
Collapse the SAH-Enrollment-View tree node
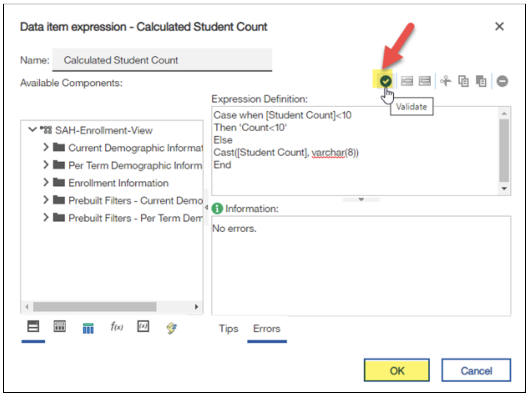pos(32,129)
